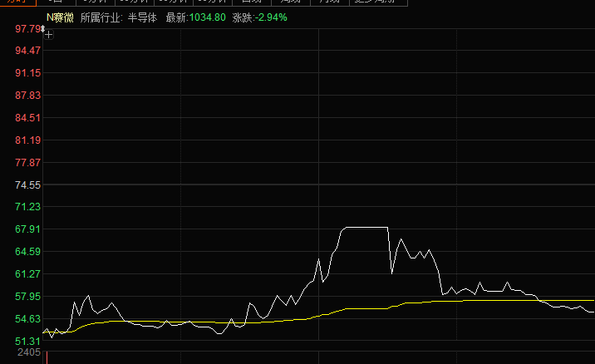Click the 61.27 price axis label

pos(28,274)
